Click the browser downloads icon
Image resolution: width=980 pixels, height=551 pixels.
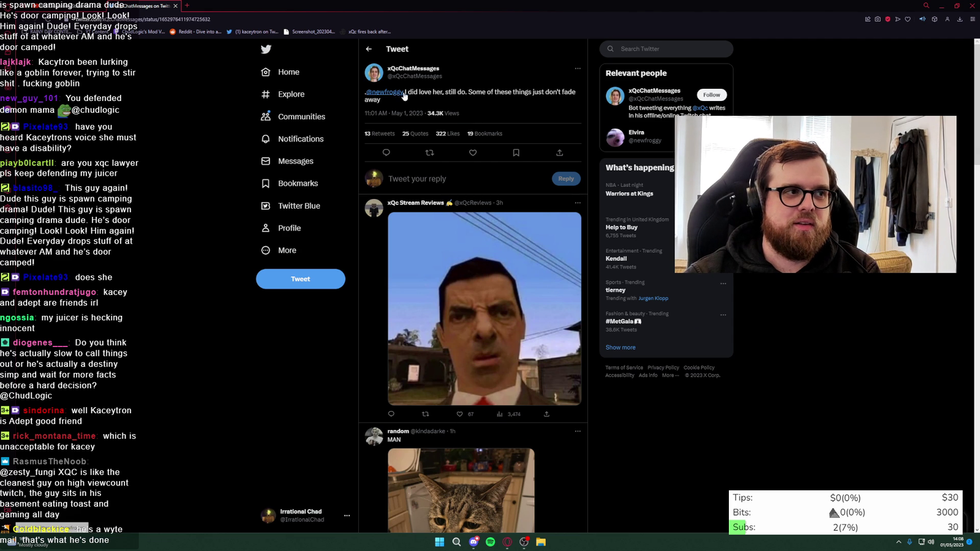[x=960, y=19]
